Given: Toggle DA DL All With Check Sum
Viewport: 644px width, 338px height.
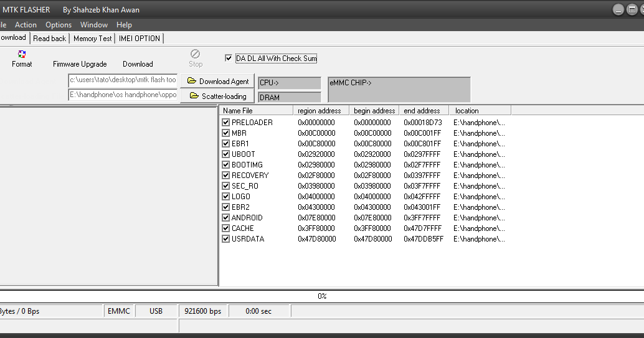Looking at the screenshot, I should [229, 59].
